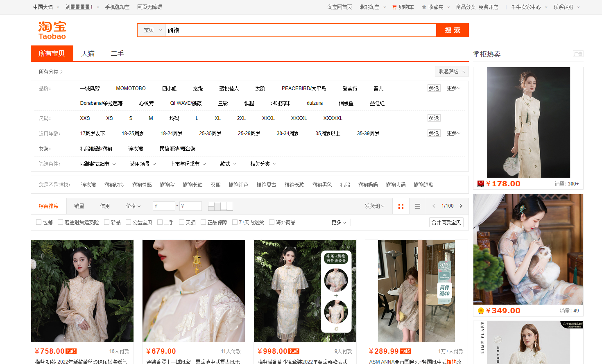Image resolution: width=602 pixels, height=364 pixels.
Task: Open the shopping cart (购物车)
Action: (403, 7)
